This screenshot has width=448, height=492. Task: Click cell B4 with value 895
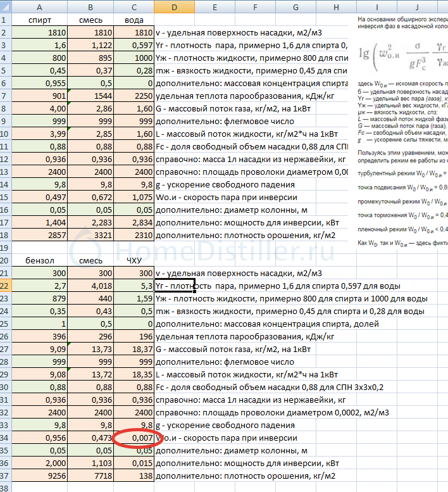pyautogui.click(x=90, y=58)
